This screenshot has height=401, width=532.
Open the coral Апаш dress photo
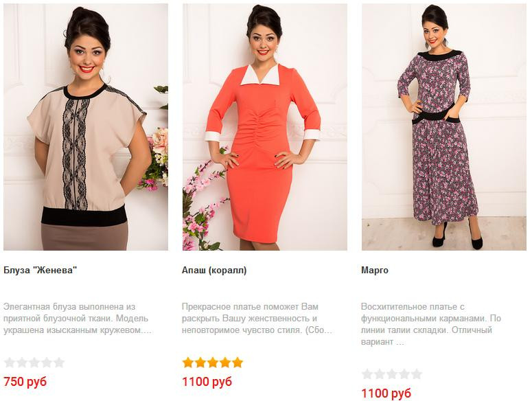tap(265, 127)
